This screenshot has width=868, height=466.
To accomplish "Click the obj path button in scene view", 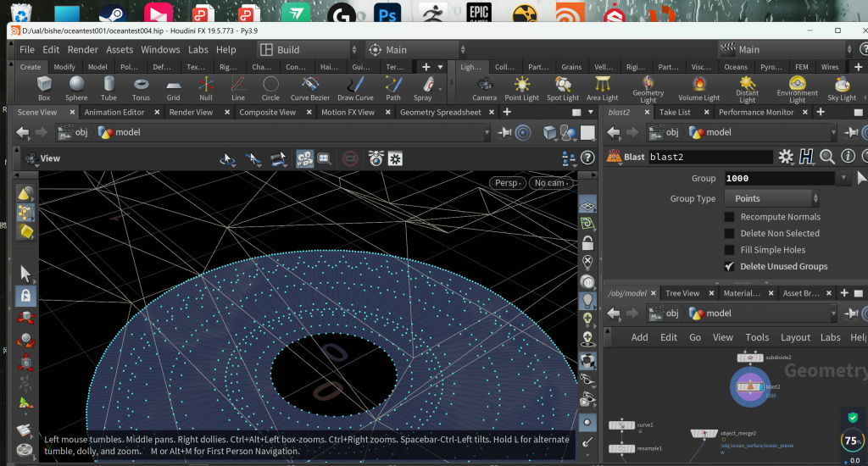I will pos(74,132).
